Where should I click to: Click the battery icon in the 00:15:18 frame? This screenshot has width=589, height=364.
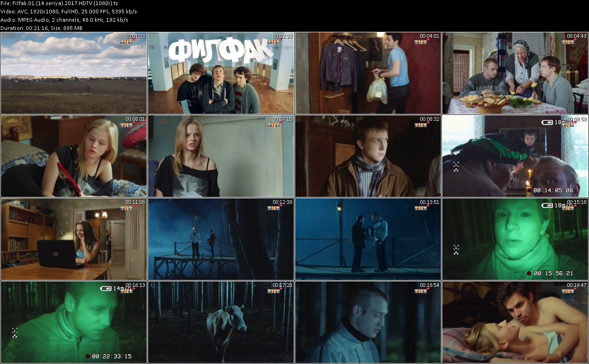click(x=547, y=205)
